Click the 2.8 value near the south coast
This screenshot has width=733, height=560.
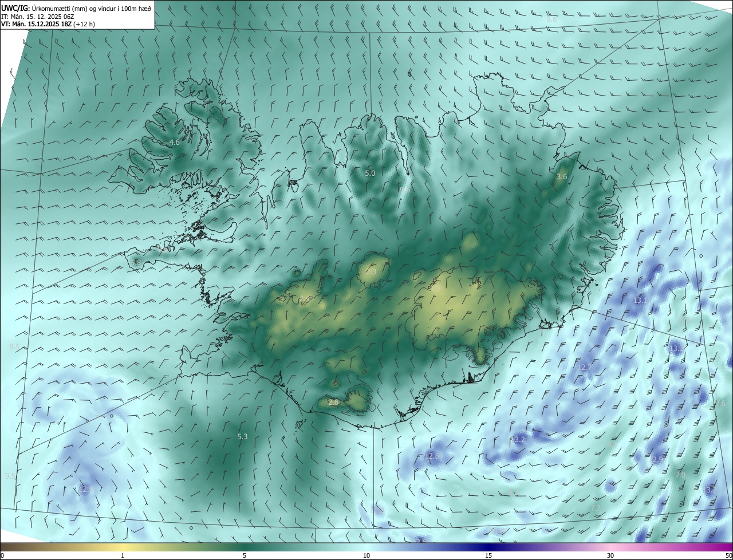coord(333,403)
